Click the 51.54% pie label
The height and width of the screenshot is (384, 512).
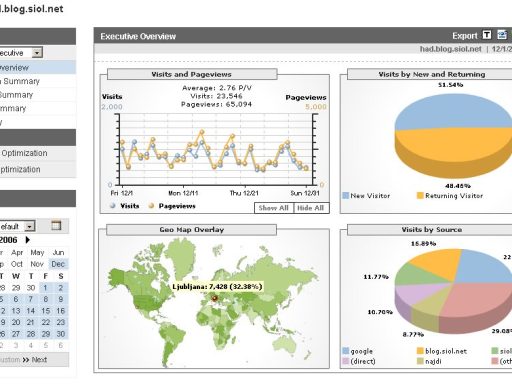(451, 85)
